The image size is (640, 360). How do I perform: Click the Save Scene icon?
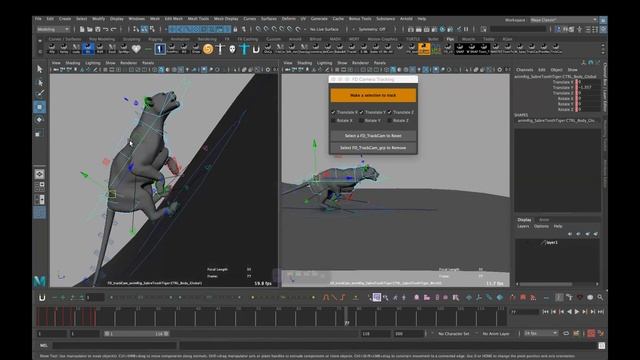[x=98, y=29]
